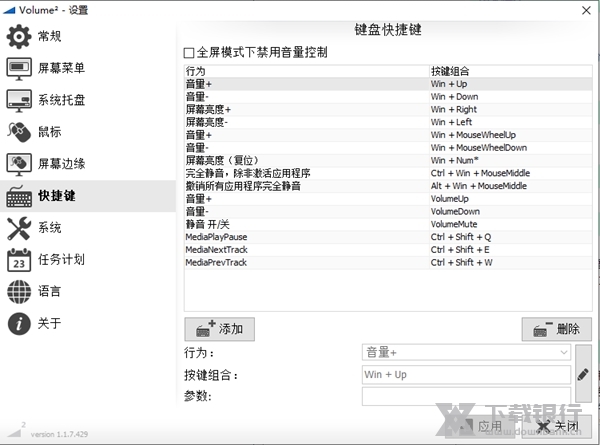
Task: Select the 任务计划 calendar icon
Action: pos(19,260)
